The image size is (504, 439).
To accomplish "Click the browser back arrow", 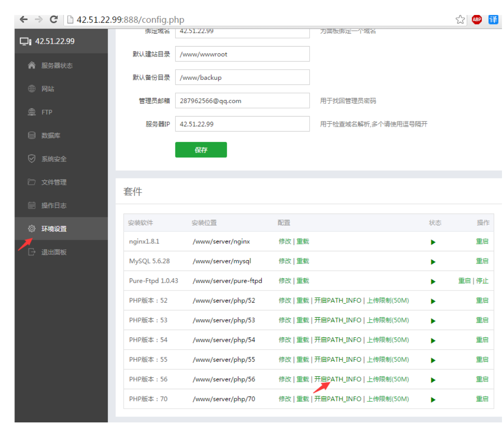I will (24, 19).
